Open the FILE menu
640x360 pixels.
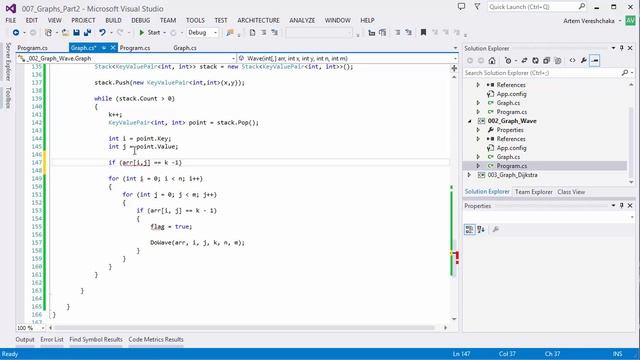click(x=11, y=20)
